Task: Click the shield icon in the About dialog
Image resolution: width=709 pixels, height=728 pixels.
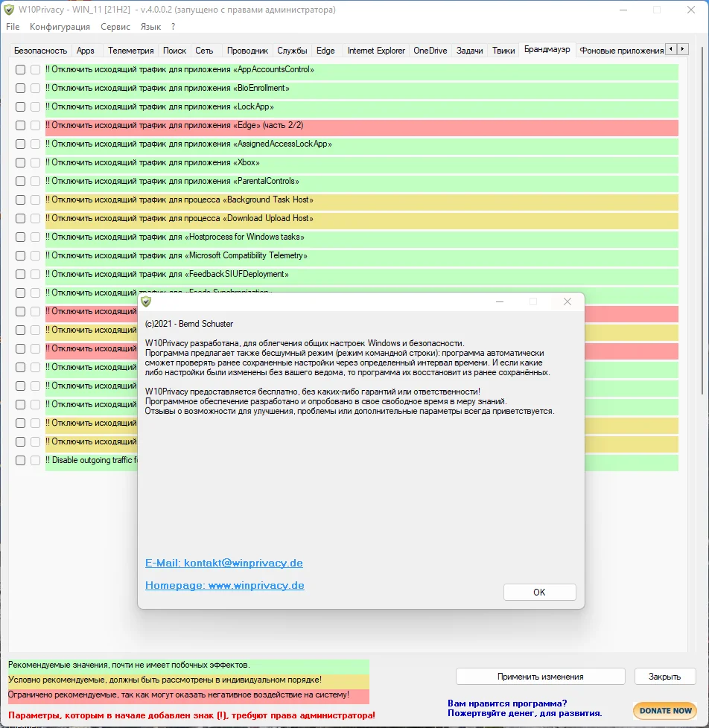Action: click(x=147, y=301)
